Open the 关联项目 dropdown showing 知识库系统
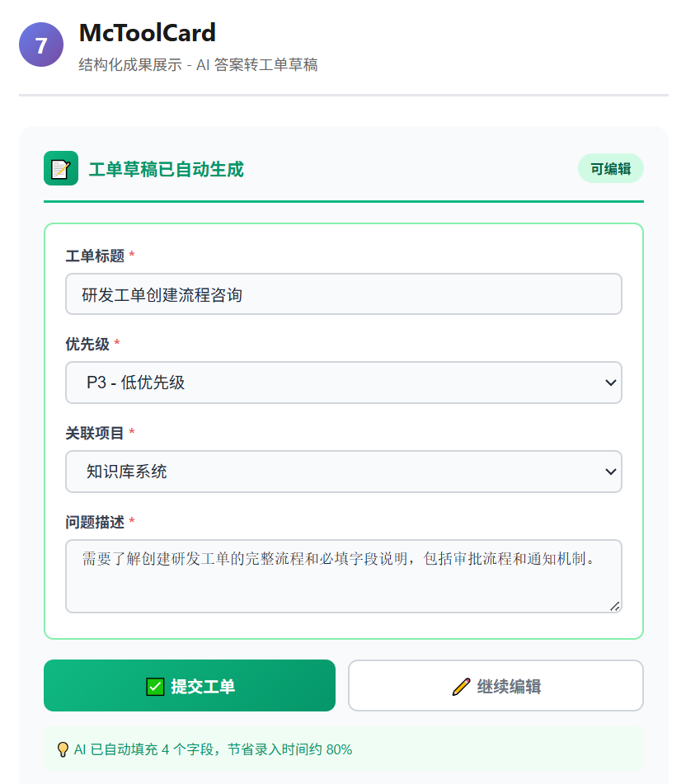The height and width of the screenshot is (784, 700). point(343,472)
